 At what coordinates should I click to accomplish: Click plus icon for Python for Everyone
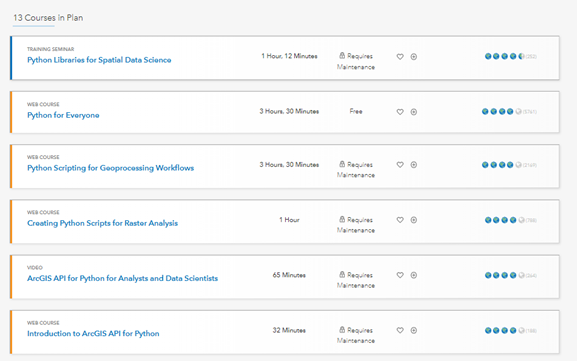[x=414, y=112]
